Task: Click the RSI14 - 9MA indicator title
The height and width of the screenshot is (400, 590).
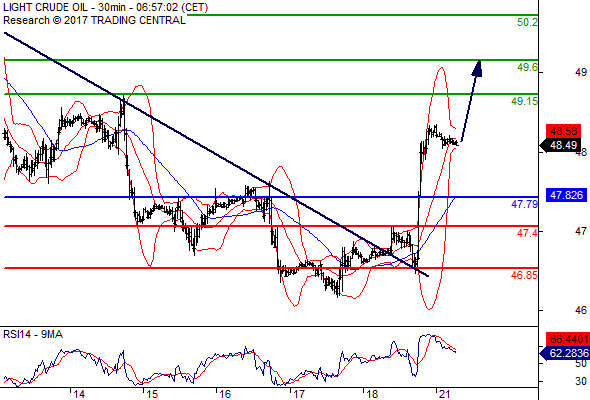Action: point(33,334)
